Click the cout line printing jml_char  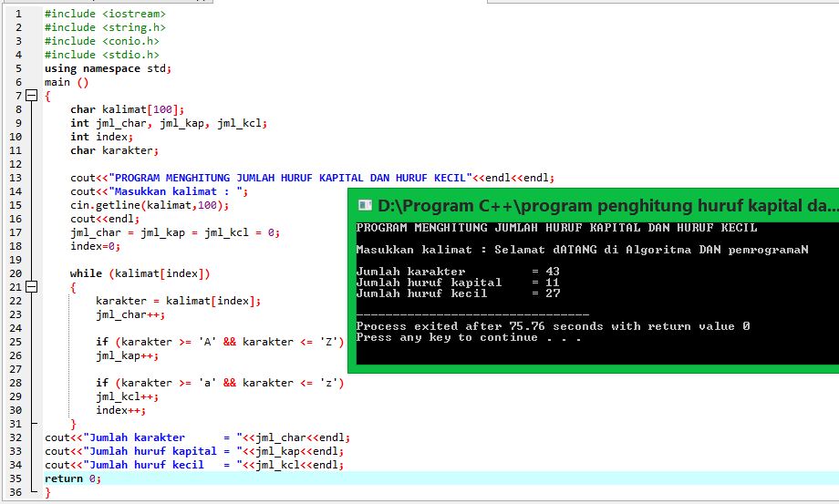point(198,437)
